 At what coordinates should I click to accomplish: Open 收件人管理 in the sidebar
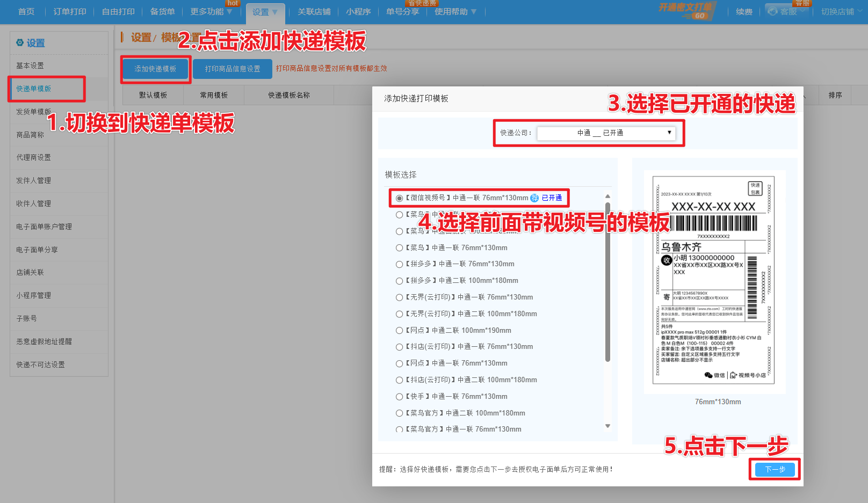pos(59,203)
